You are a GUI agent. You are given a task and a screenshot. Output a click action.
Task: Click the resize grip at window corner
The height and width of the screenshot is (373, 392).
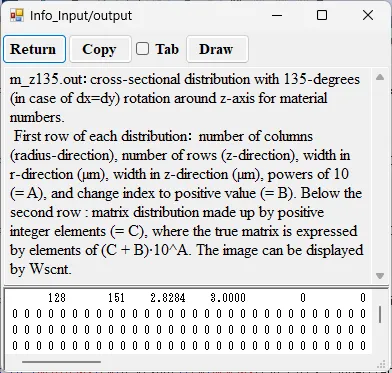tap(381, 364)
